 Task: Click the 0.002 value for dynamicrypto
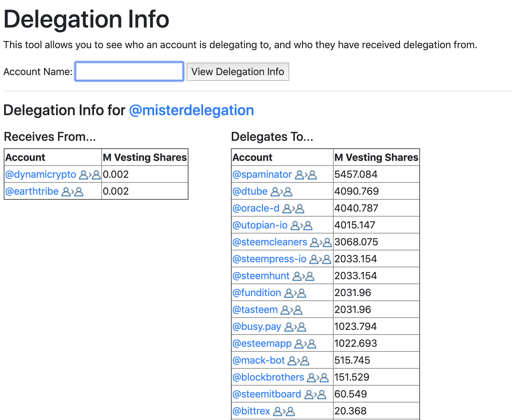[116, 174]
